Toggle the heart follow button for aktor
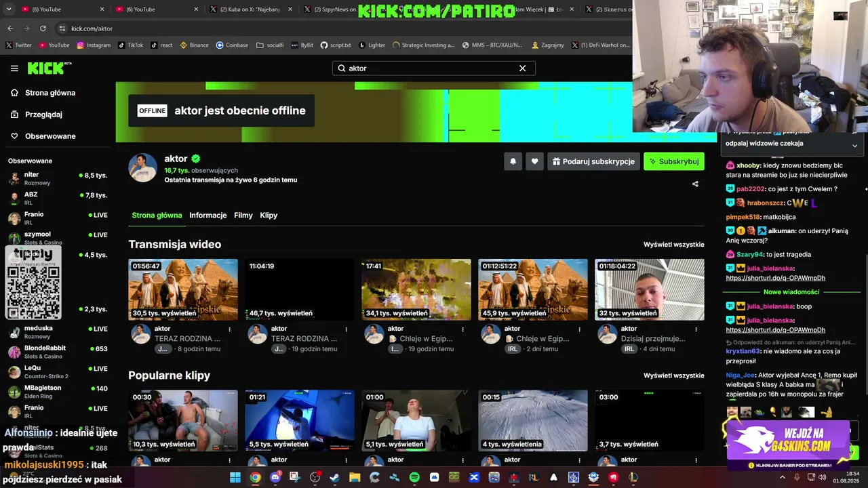This screenshot has height=488, width=868. 534,161
